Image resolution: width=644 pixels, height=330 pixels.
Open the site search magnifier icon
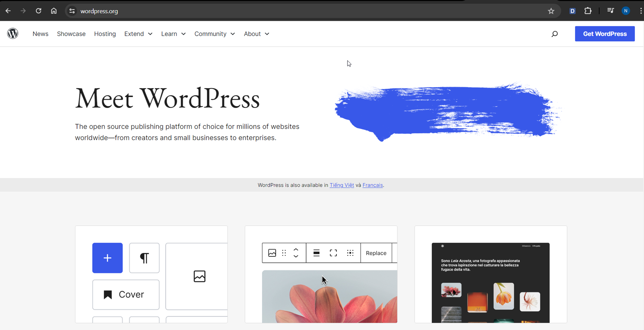pyautogui.click(x=554, y=34)
